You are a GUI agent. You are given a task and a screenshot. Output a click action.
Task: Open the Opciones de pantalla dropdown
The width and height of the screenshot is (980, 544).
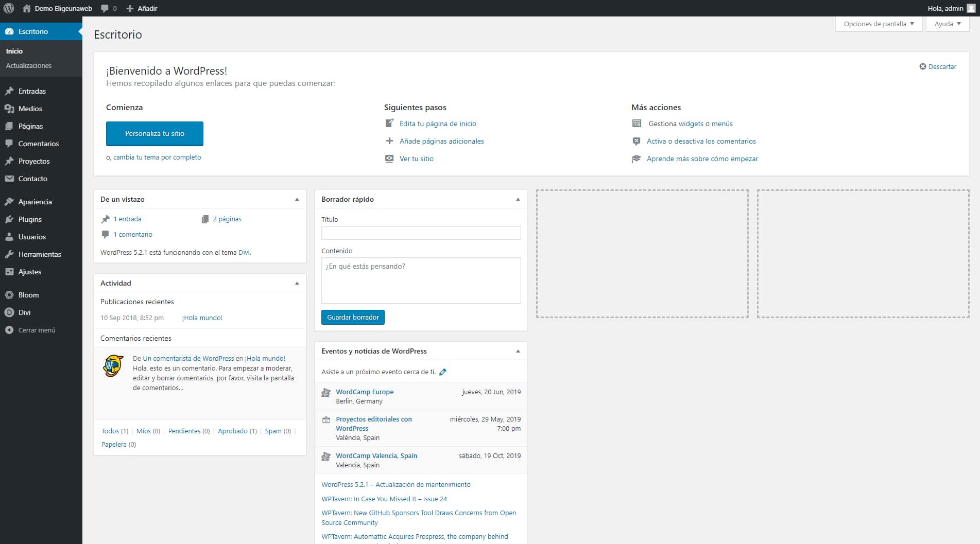pos(878,24)
